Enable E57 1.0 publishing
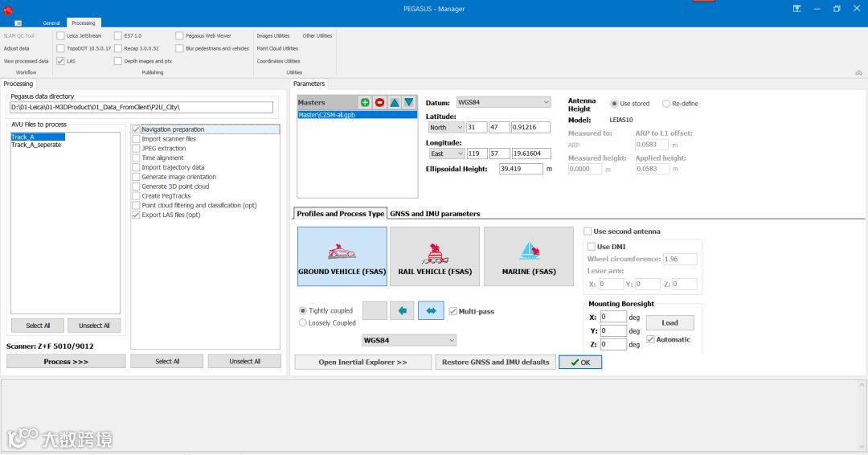868x455 pixels. [118, 35]
